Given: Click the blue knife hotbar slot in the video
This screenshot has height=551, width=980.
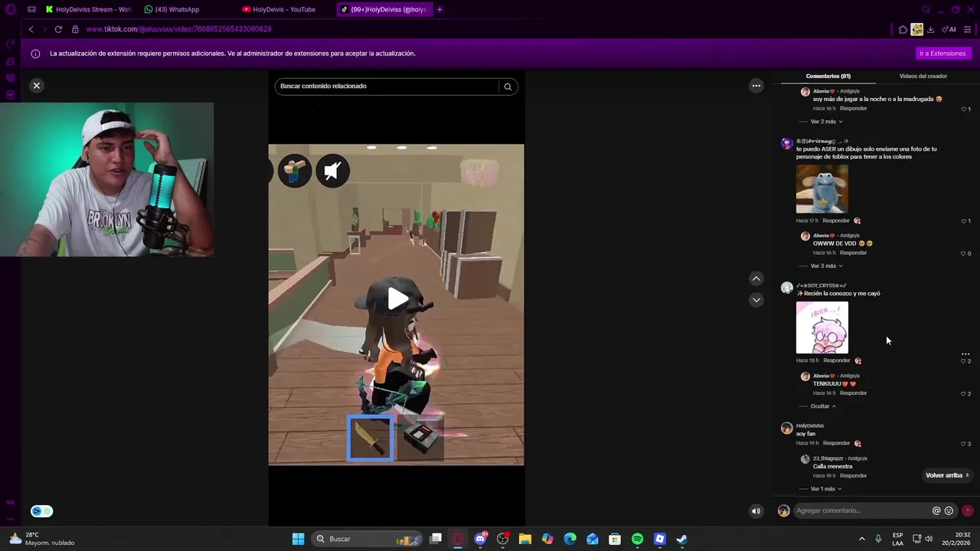Looking at the screenshot, I should pyautogui.click(x=371, y=439).
